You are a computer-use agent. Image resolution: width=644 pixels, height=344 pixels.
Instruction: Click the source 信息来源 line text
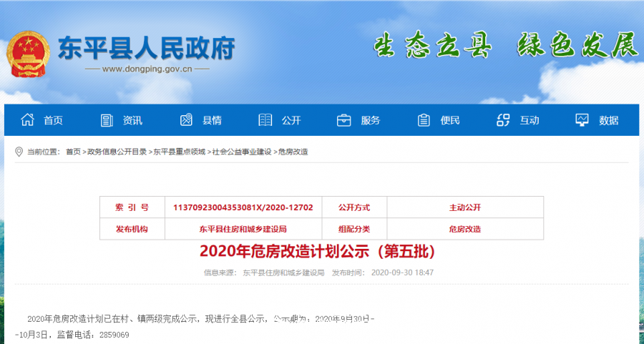[264, 272]
